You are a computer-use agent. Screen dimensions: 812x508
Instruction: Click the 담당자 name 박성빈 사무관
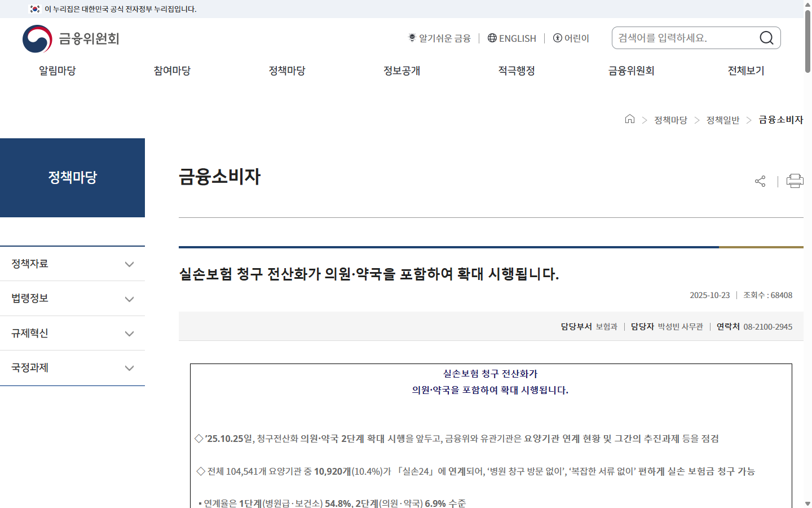coord(681,327)
